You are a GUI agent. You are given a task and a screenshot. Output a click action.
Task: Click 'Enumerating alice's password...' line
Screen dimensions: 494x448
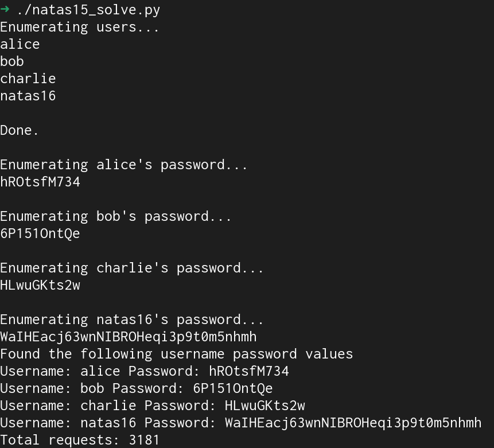pos(123,165)
